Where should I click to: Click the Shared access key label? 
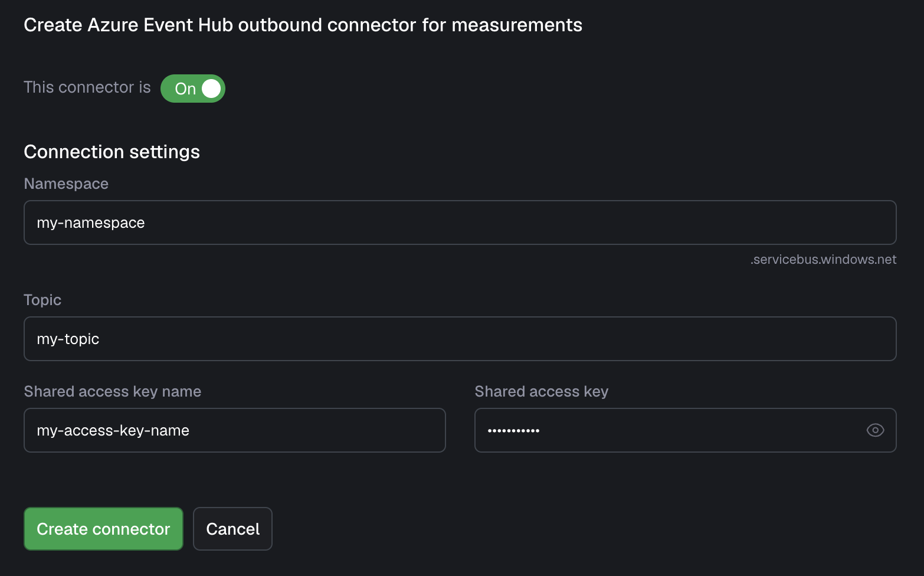tap(541, 391)
